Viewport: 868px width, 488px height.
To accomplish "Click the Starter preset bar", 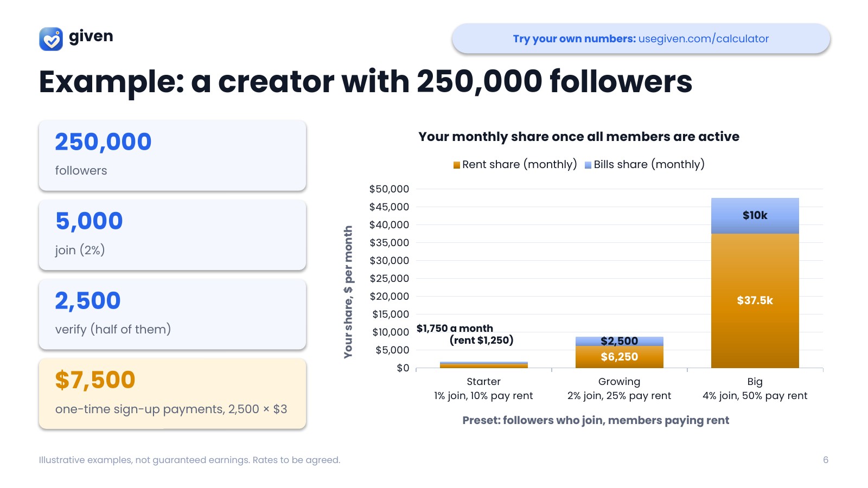I will pyautogui.click(x=483, y=365).
